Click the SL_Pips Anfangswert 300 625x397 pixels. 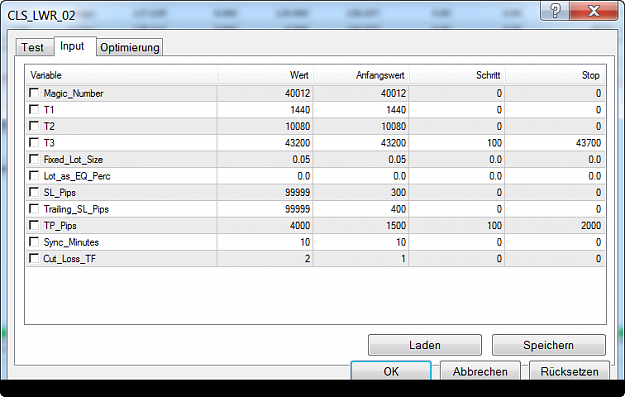pyautogui.click(x=398, y=193)
